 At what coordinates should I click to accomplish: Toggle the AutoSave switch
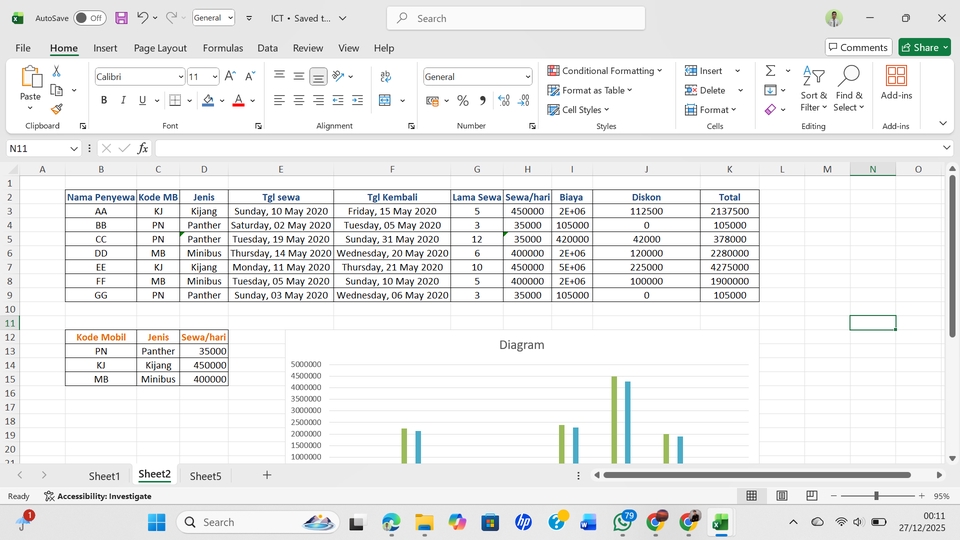(90, 18)
